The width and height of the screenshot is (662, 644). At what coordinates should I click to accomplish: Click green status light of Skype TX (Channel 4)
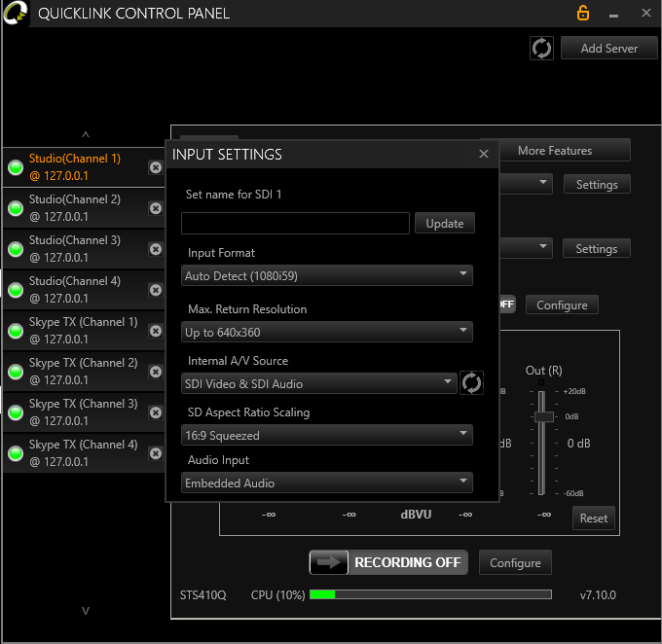tap(16, 453)
